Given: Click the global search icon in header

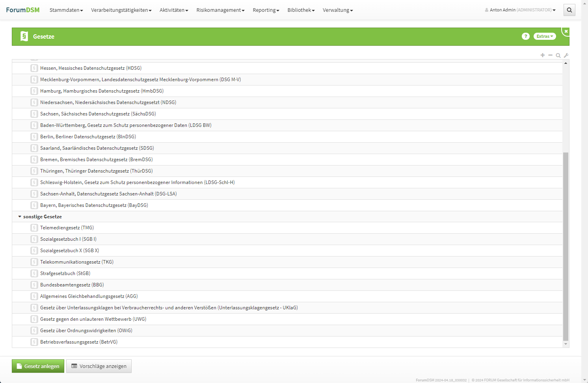Looking at the screenshot, I should [569, 10].
